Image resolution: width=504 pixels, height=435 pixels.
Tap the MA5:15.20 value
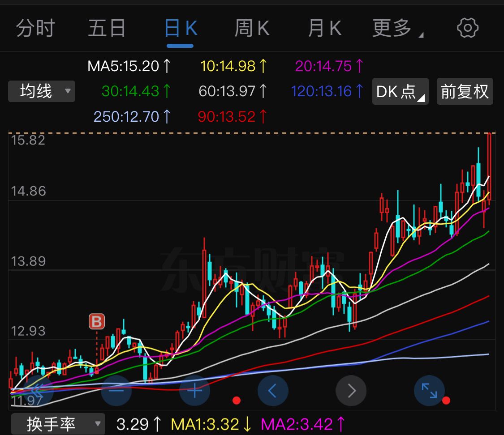coord(129,66)
